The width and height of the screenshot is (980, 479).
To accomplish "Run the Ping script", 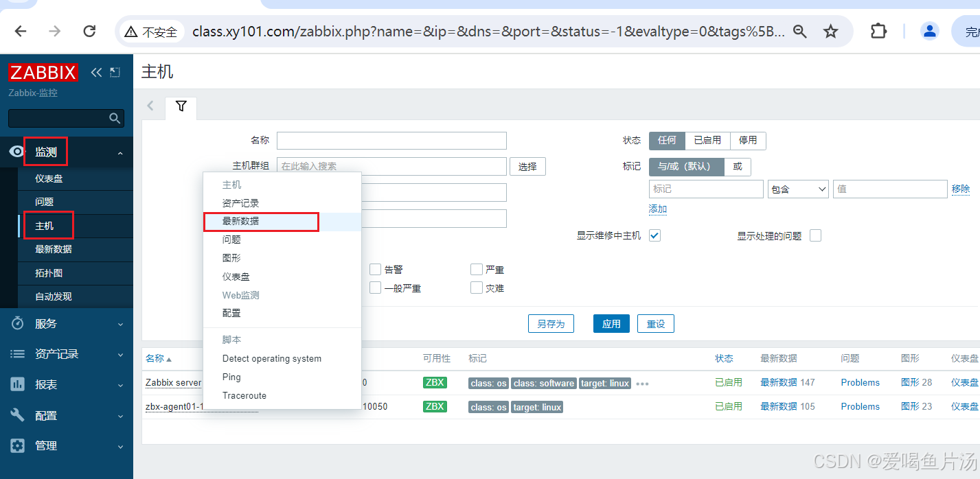I will pos(282,377).
